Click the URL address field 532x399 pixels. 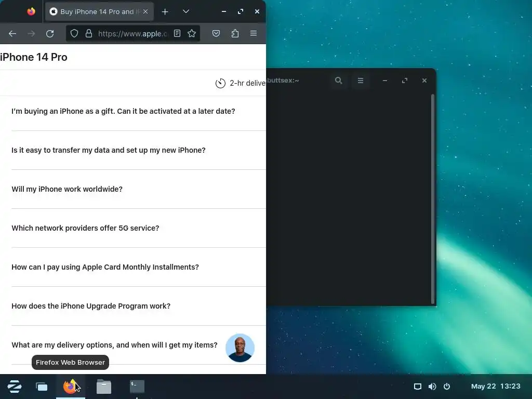tap(132, 34)
